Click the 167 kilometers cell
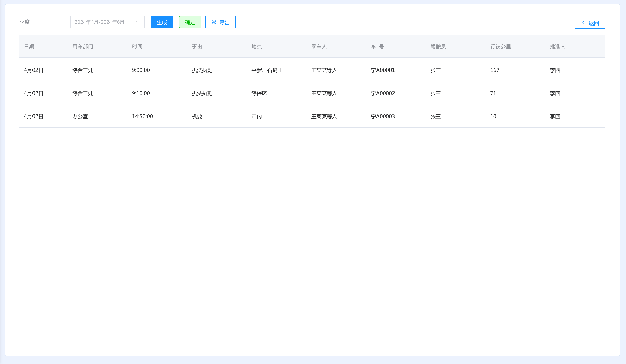626x364 pixels. [494, 70]
